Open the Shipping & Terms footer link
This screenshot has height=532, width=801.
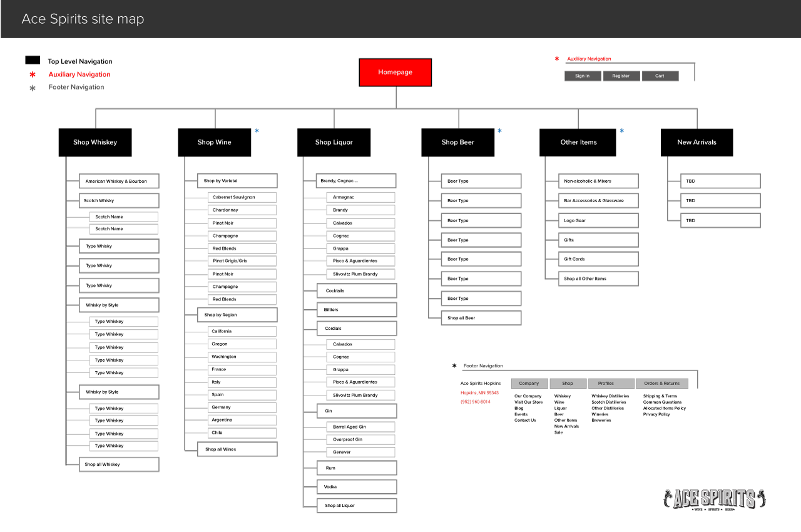[660, 396]
